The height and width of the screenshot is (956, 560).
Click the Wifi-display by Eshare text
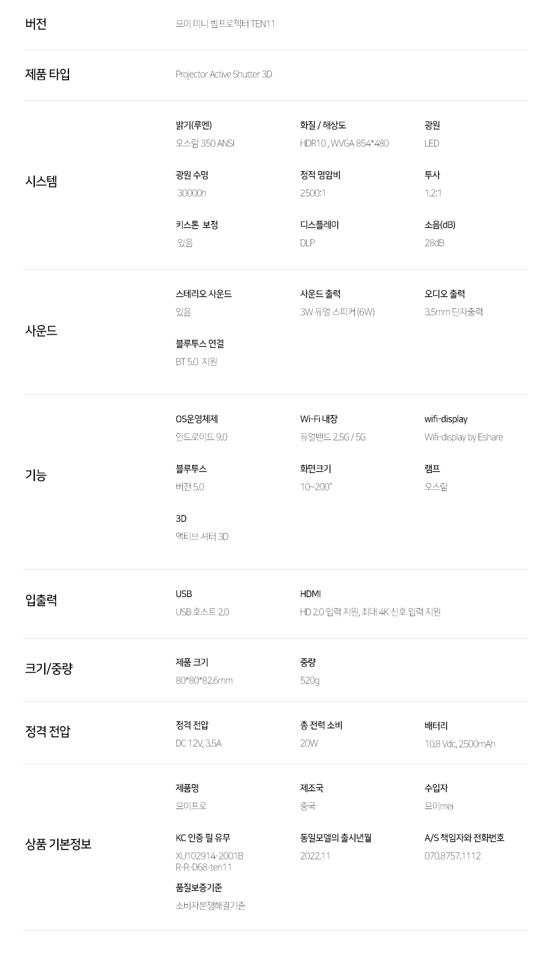pos(464,438)
